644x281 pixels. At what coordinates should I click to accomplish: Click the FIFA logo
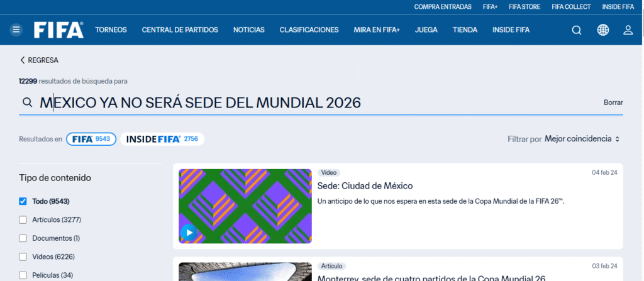tap(58, 30)
